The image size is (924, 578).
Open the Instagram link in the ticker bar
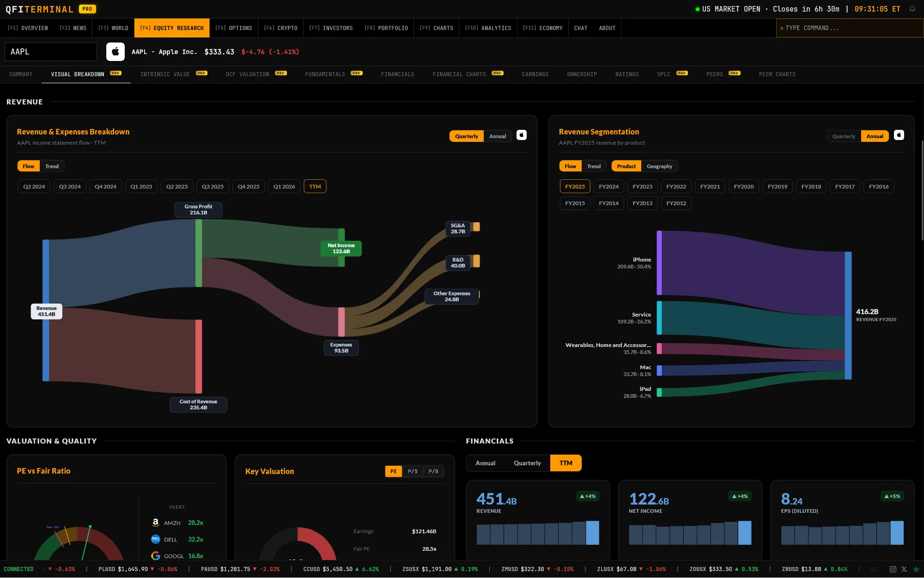pos(893,569)
